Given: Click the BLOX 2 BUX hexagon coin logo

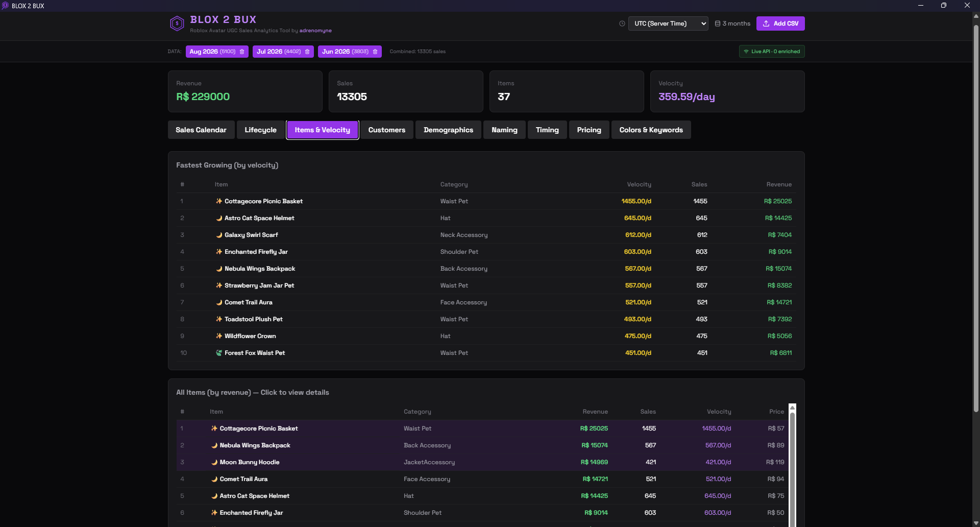Looking at the screenshot, I should (177, 23).
